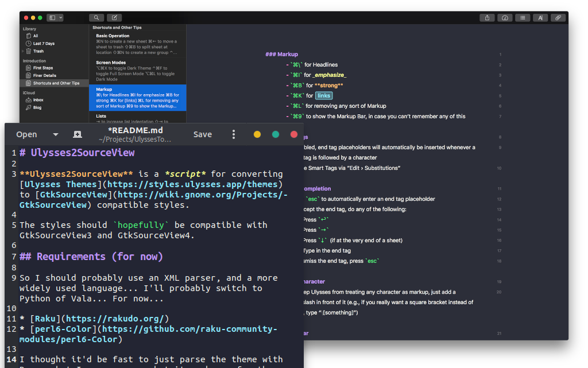
Task: Expand the recent files arrow beside Open
Action: [x=56, y=134]
